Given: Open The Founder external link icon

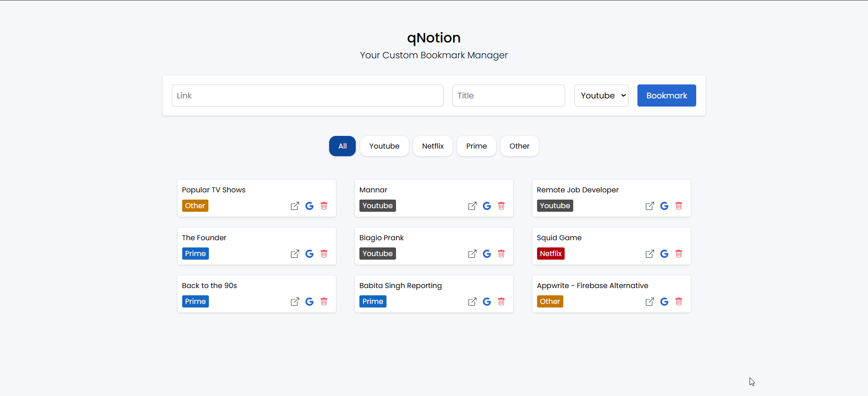Looking at the screenshot, I should (295, 254).
